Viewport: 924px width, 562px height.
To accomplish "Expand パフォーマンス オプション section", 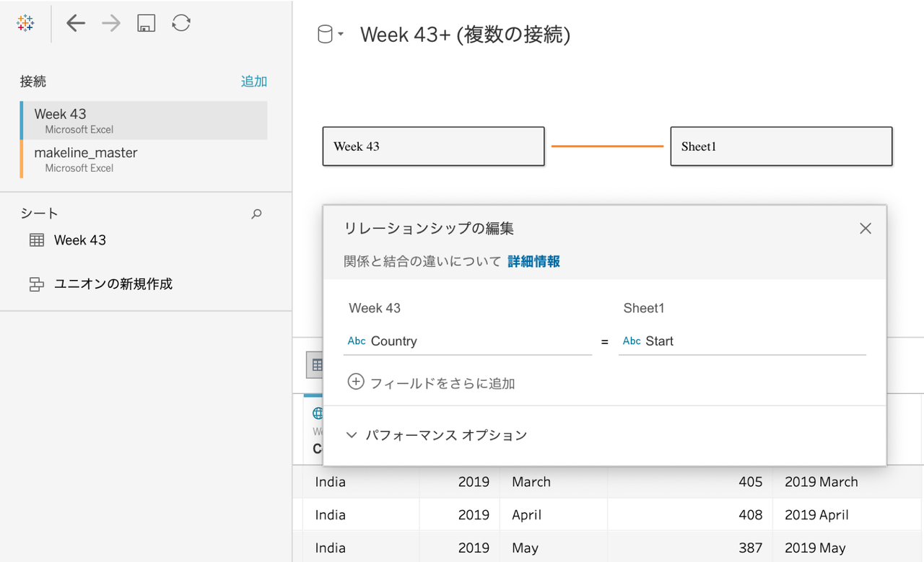I will (437, 435).
